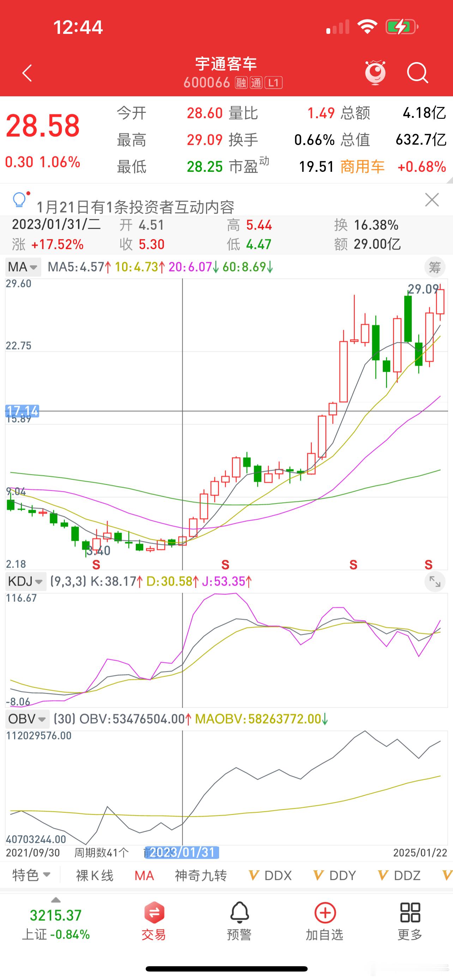The image size is (453, 980).
Task: Open the 筹 chip distribution button
Action: click(434, 267)
